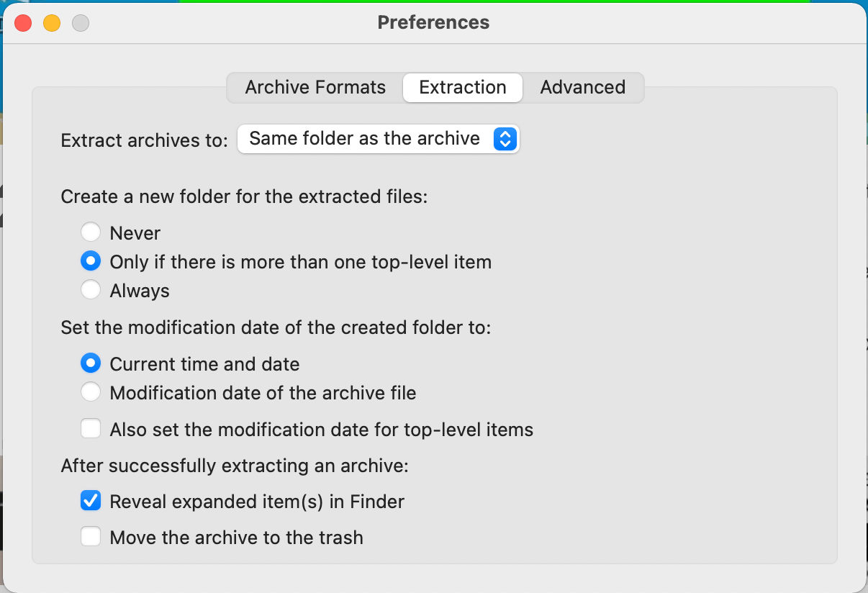This screenshot has width=868, height=593.
Task: Click the "Move the archive to the trash" label
Action: [236, 537]
